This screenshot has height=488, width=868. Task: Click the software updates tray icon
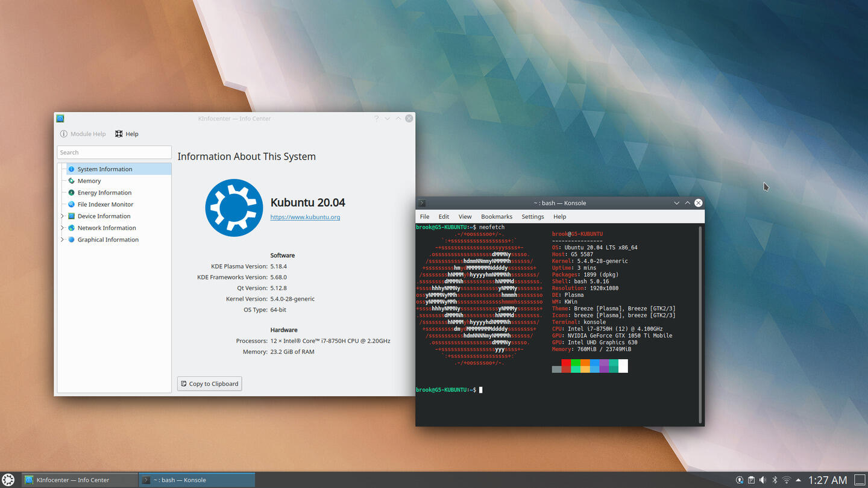[x=740, y=480]
